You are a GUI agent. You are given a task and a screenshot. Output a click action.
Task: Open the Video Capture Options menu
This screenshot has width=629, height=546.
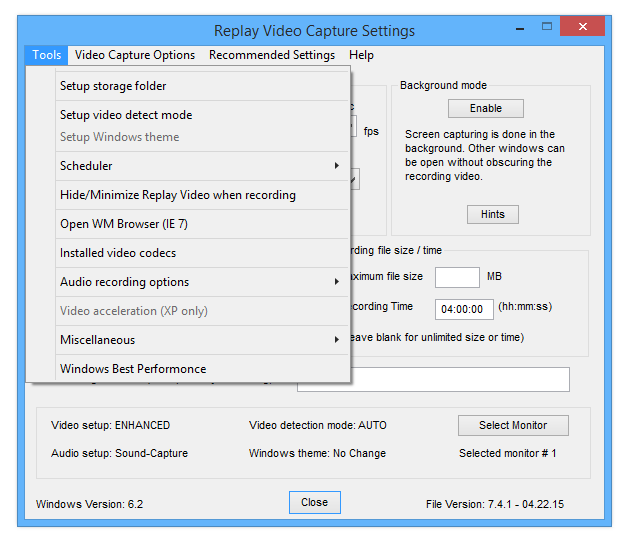[x=135, y=55]
